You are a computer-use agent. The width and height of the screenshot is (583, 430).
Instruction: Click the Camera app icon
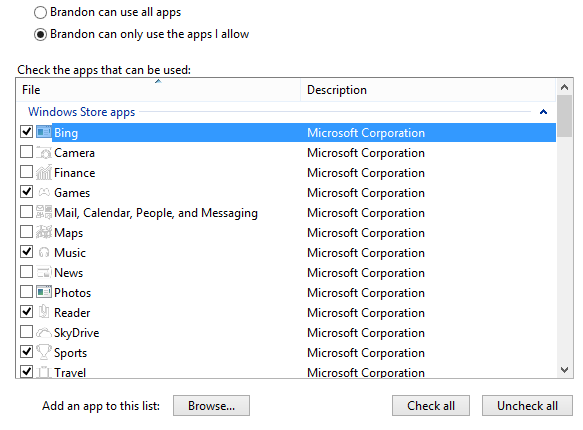(x=44, y=152)
